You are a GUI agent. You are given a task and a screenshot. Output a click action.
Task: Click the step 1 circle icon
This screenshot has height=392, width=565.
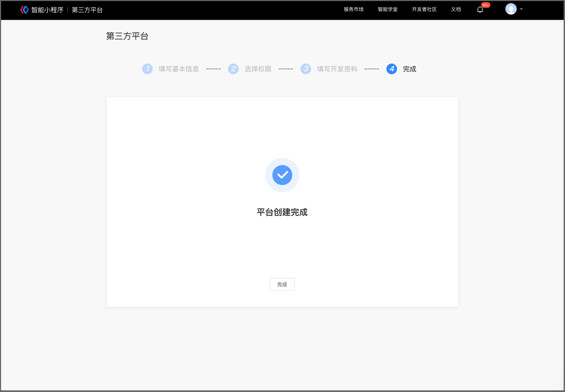click(147, 69)
